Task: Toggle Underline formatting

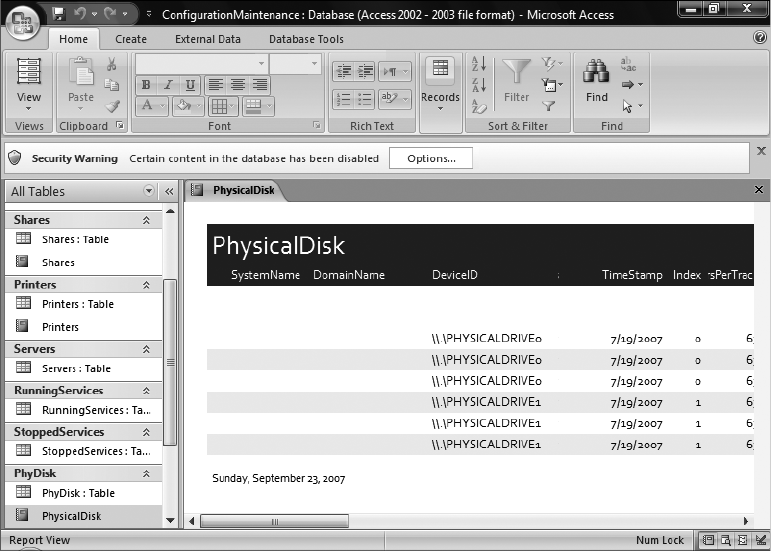Action: pyautogui.click(x=190, y=85)
